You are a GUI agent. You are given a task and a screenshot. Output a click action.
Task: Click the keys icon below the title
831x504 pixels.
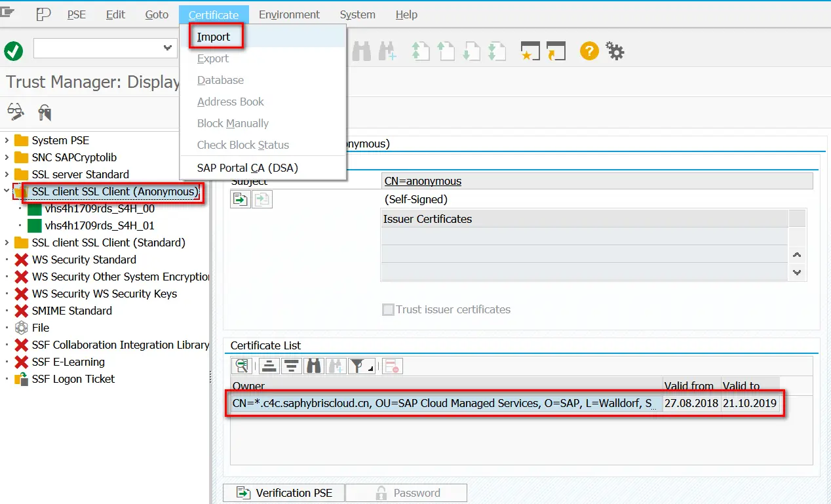(x=45, y=112)
